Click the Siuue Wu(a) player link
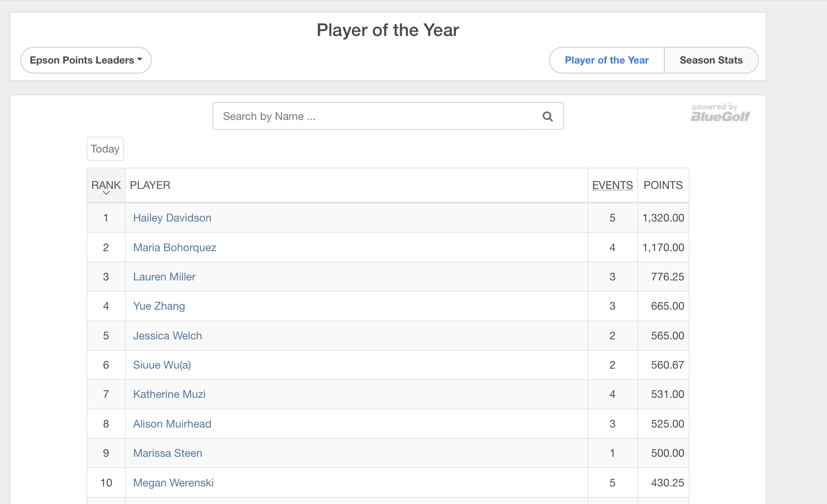827x504 pixels. 162,365
